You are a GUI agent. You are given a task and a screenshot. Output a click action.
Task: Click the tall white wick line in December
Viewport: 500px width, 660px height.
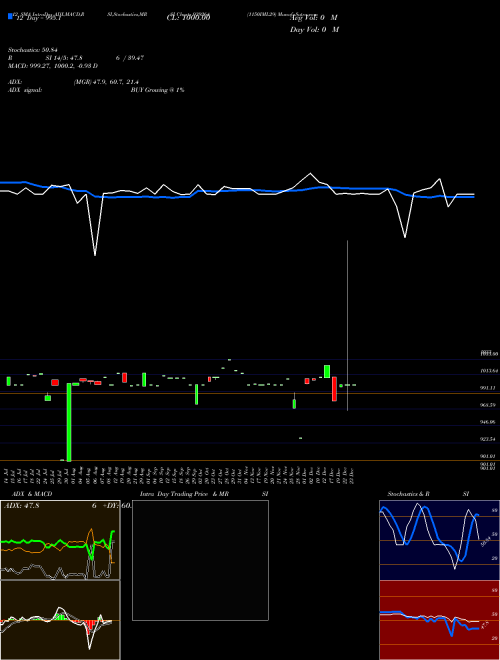click(x=348, y=325)
